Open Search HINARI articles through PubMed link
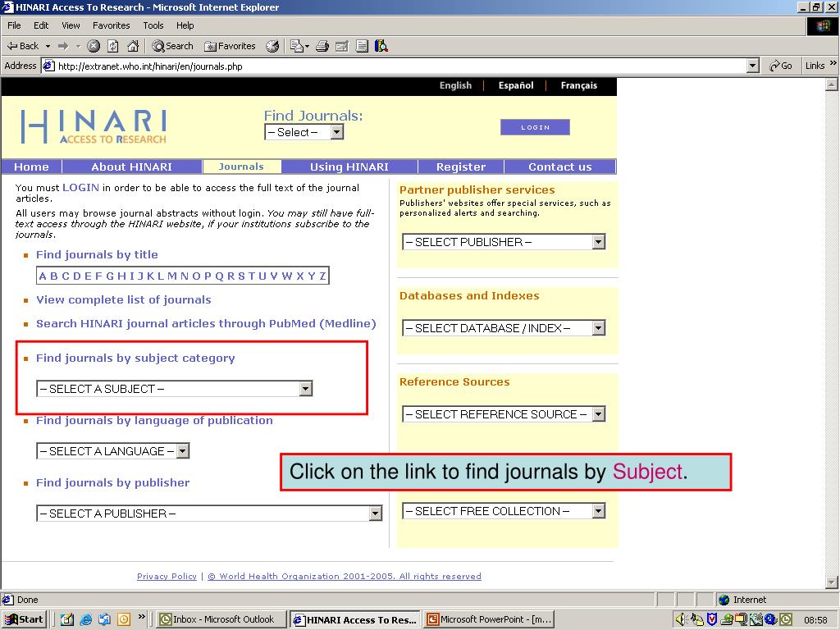This screenshot has height=630, width=840. pyautogui.click(x=206, y=323)
